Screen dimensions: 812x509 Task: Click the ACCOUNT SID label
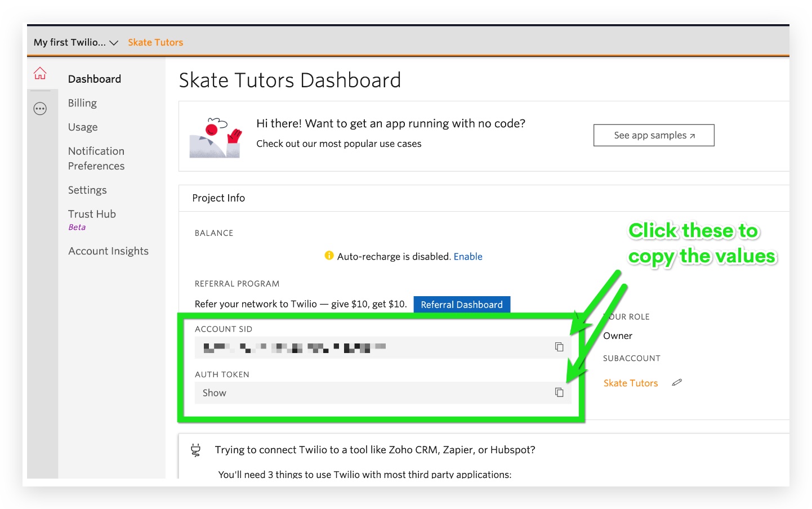224,329
